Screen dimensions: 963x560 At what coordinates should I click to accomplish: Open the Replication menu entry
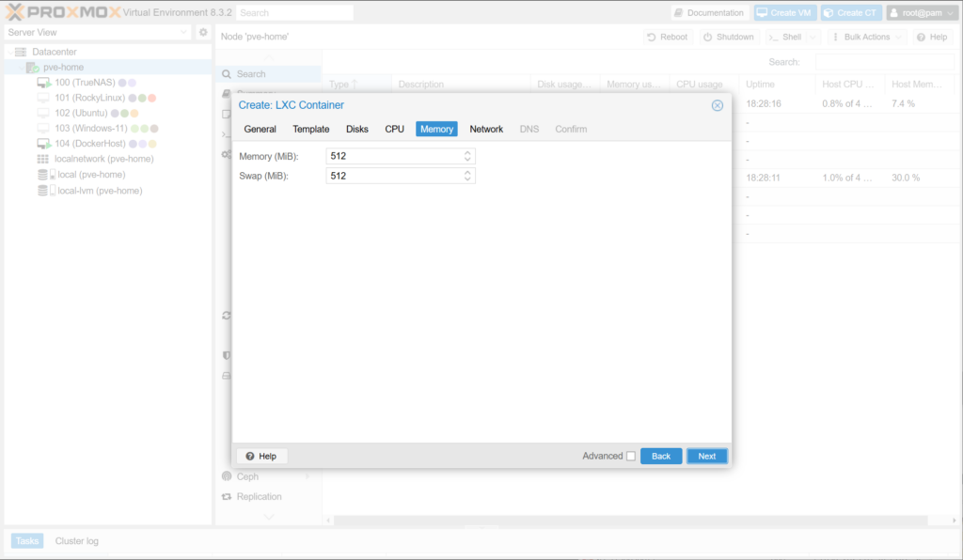[x=259, y=496]
